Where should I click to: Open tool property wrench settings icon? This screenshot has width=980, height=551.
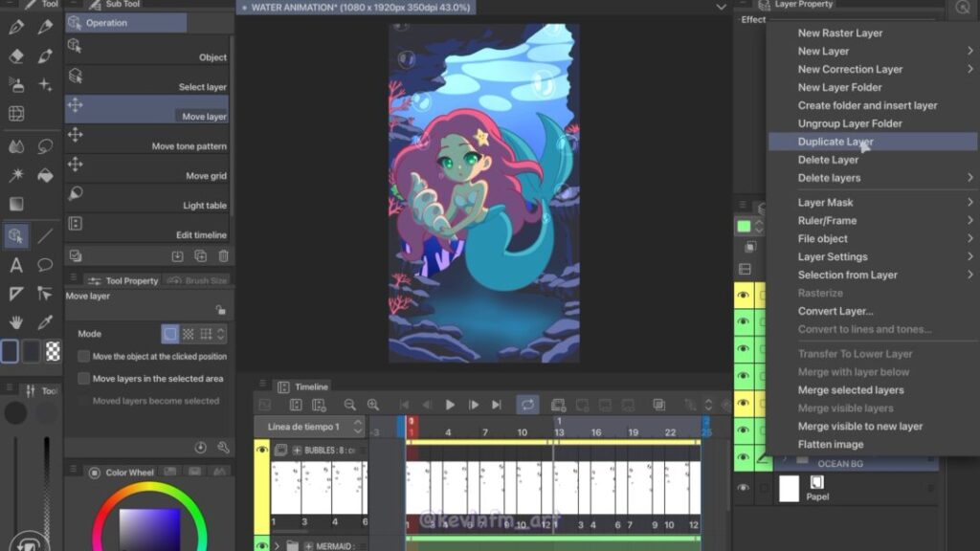pos(223,448)
